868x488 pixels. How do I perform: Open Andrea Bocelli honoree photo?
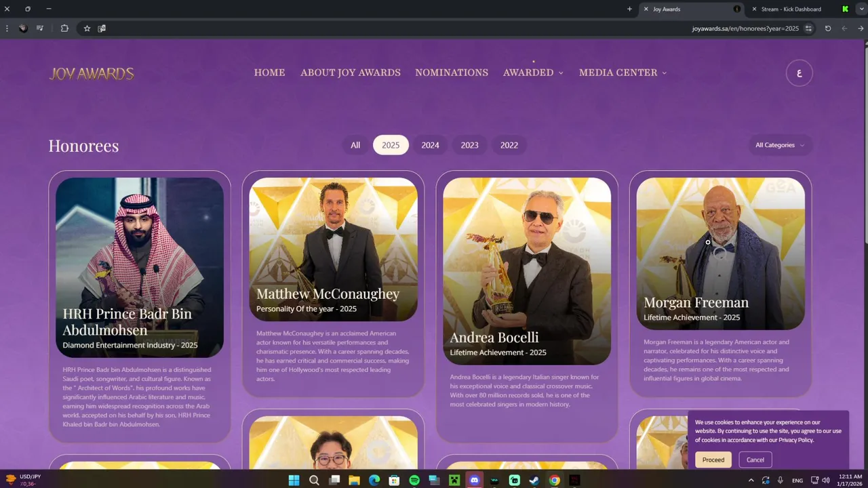coord(527,271)
